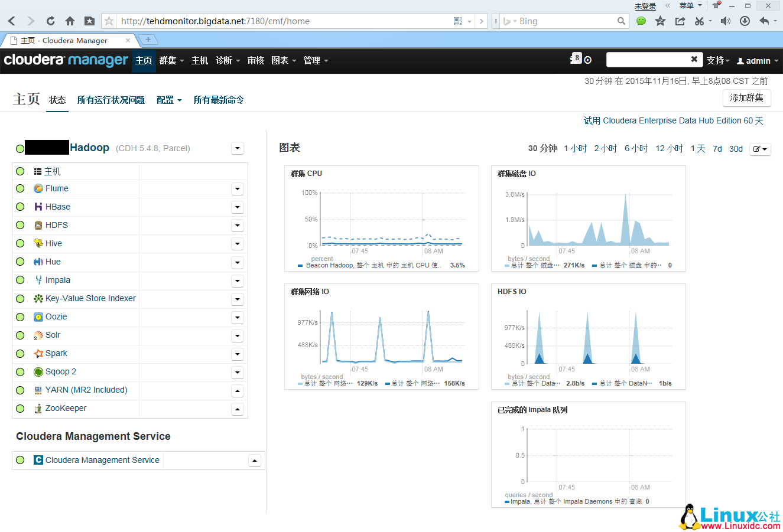Click the Spark service icon
This screenshot has width=783, height=532.
point(37,353)
